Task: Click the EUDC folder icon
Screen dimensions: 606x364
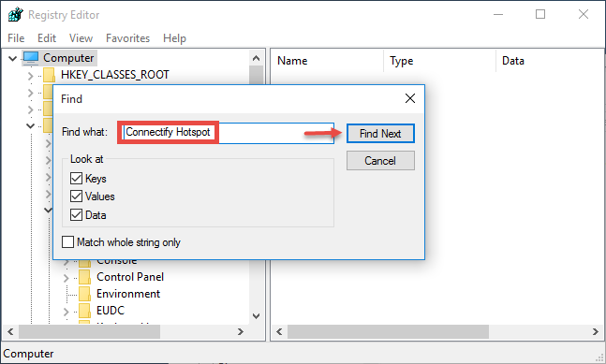Action: coord(84,311)
